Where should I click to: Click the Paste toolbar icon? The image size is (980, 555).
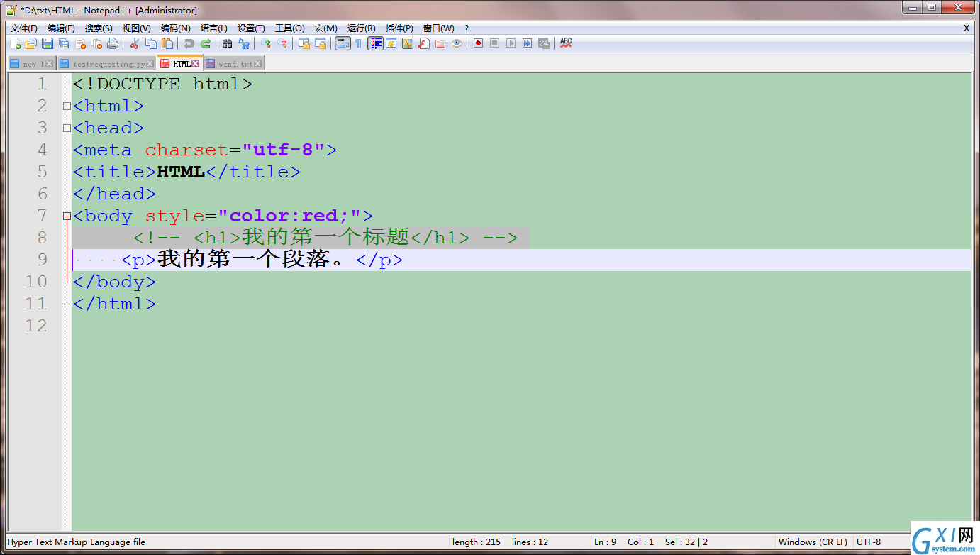(x=167, y=43)
